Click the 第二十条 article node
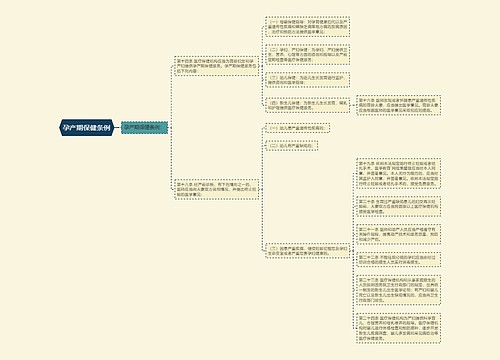Image resolution: width=500 pixels, height=360 pixels. [x=399, y=207]
